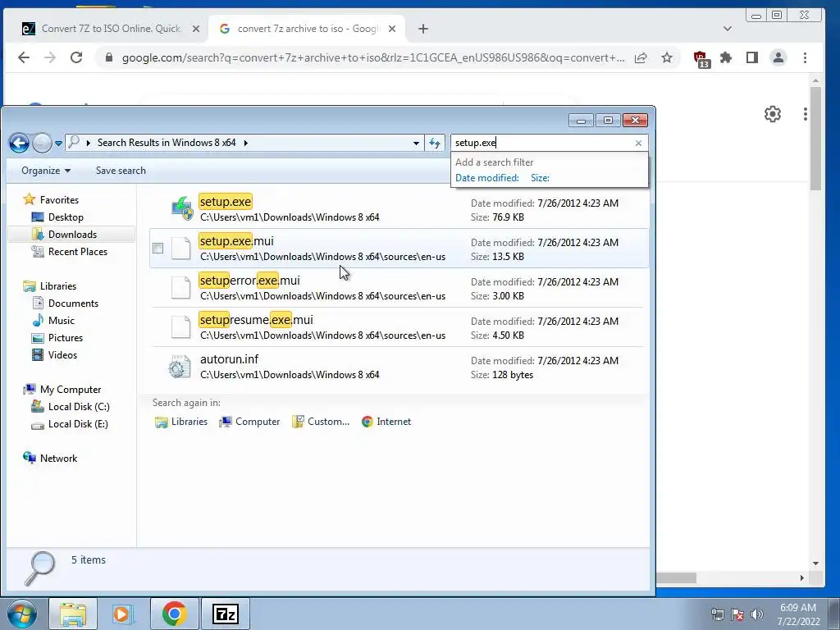Image resolution: width=840 pixels, height=630 pixels.
Task: Toggle Chrome side panel
Action: pos(752,57)
